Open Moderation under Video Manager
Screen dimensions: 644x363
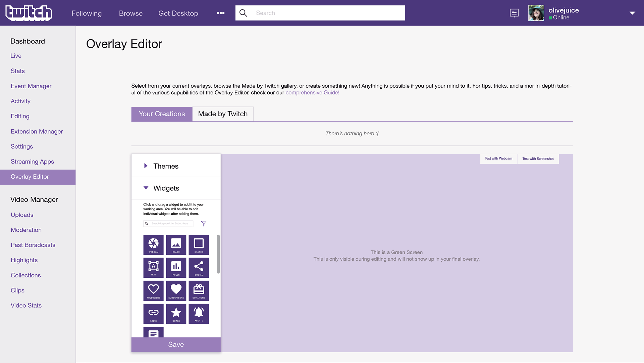pyautogui.click(x=26, y=230)
